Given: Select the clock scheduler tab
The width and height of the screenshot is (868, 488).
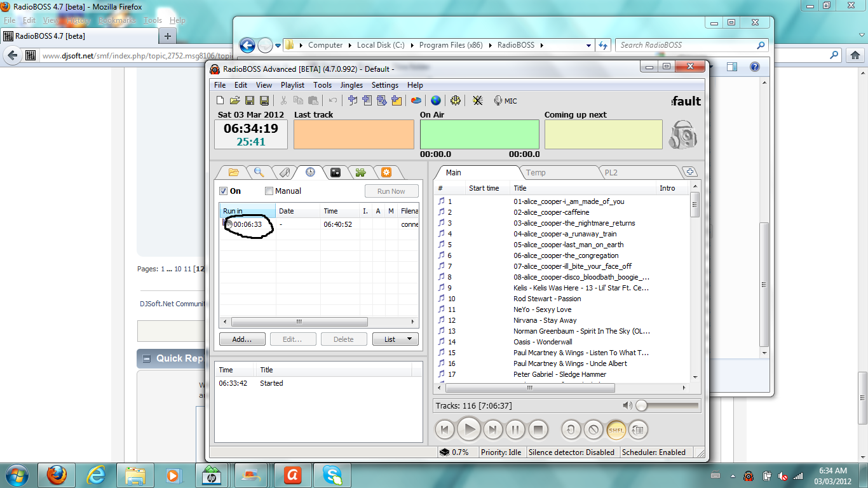Looking at the screenshot, I should click(310, 172).
